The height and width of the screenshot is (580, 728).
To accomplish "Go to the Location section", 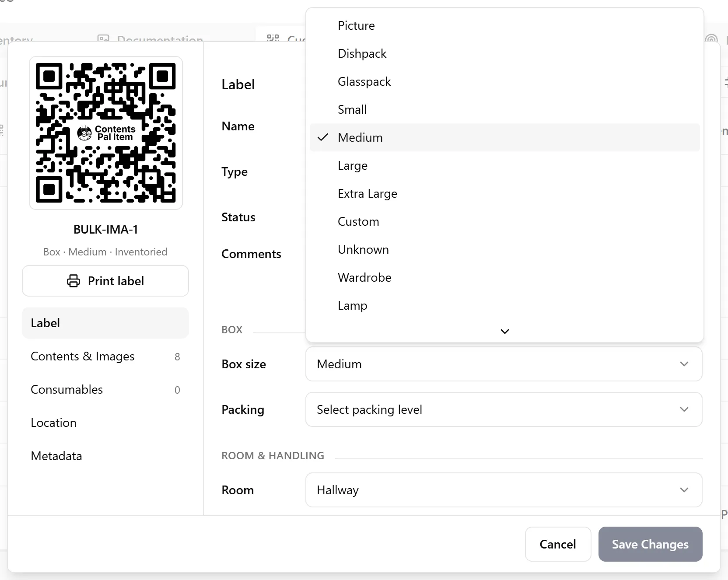I will pyautogui.click(x=105, y=423).
